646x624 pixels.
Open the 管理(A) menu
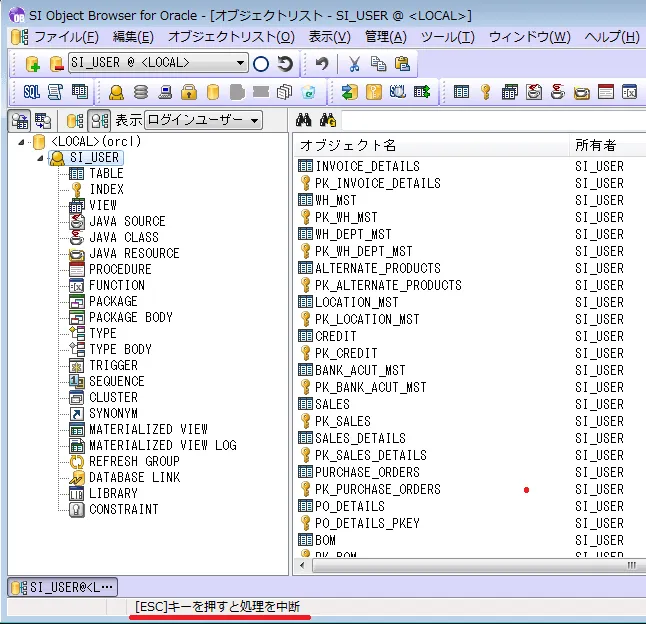point(386,37)
